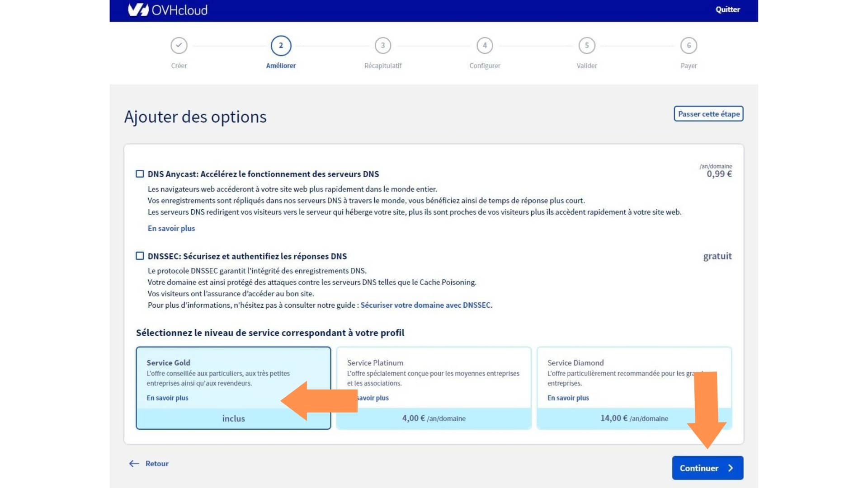This screenshot has height=488, width=868.
Task: Click the Ajouter des options heading
Action: click(195, 117)
